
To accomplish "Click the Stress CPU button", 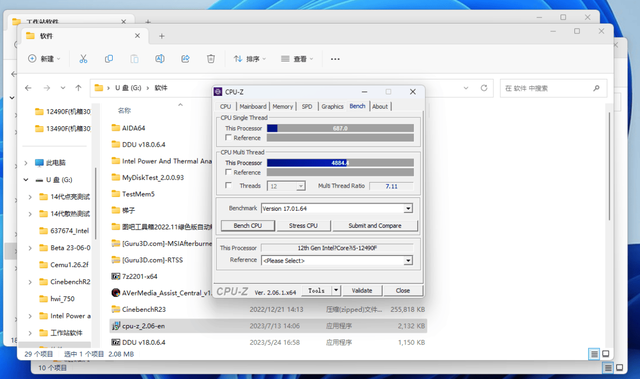I will 303,226.
